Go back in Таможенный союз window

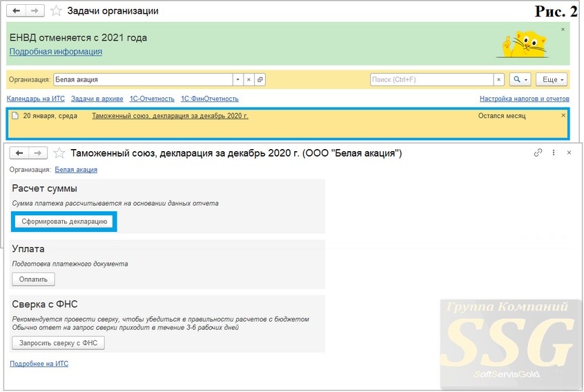click(19, 153)
